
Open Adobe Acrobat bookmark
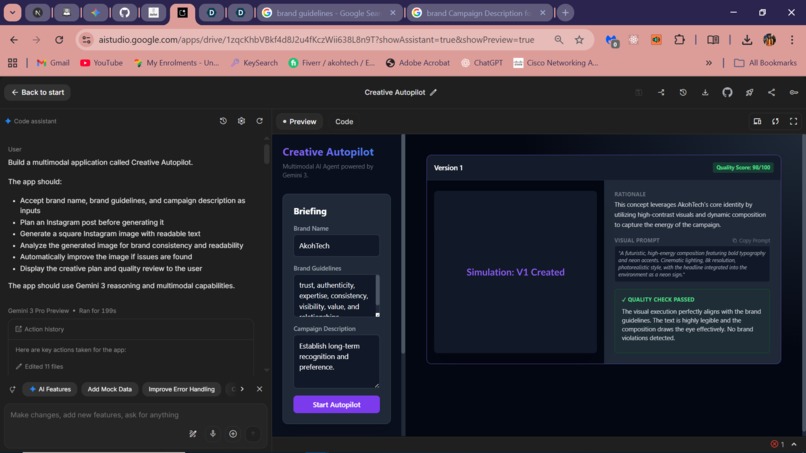tap(417, 63)
